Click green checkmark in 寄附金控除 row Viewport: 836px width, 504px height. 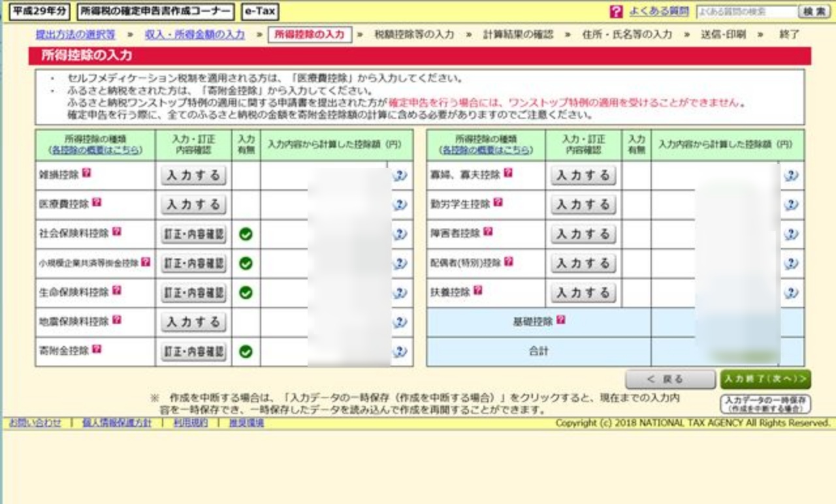click(246, 351)
